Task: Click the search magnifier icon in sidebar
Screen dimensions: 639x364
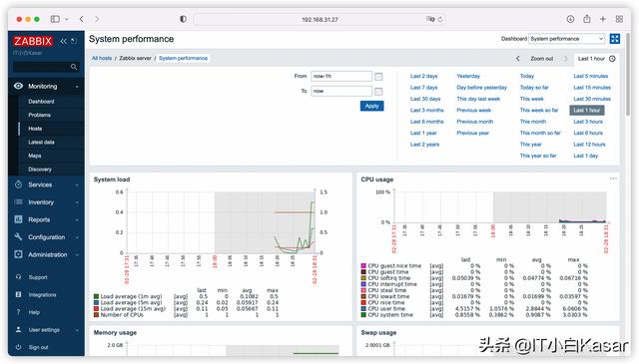Action: (74, 67)
